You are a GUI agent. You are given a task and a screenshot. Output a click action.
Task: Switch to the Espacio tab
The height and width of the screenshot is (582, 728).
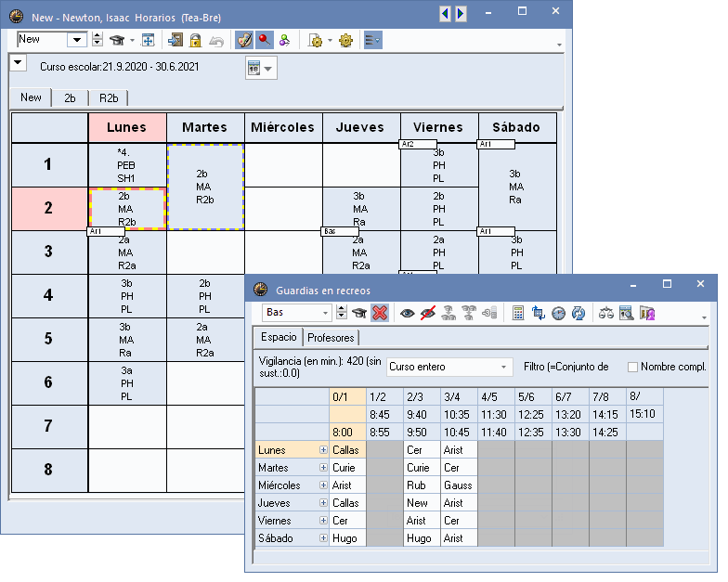pyautogui.click(x=279, y=337)
